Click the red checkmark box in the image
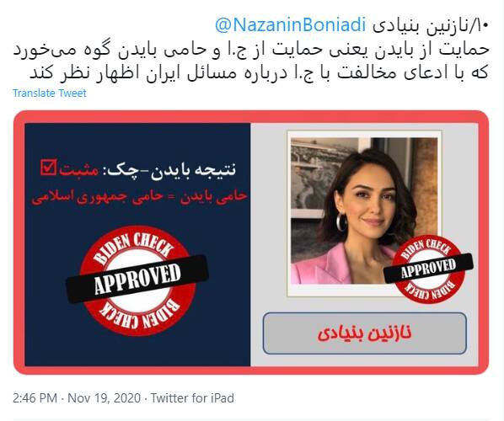504x421 pixels. pos(49,168)
